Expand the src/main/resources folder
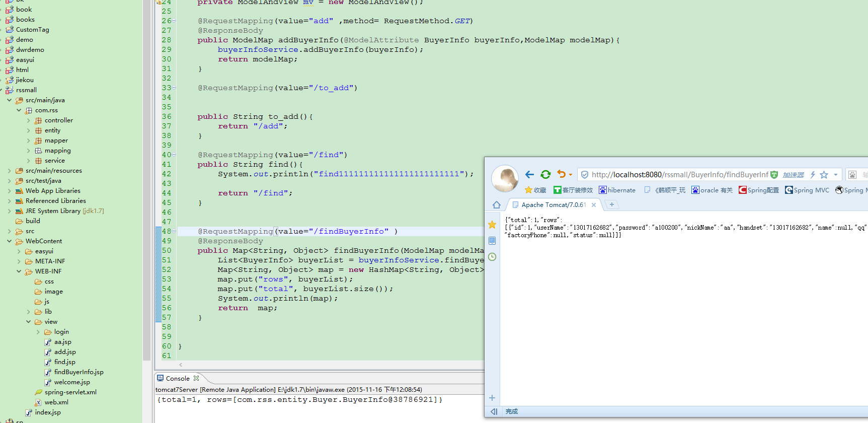Screen dimensions: 868x423 [9, 171]
